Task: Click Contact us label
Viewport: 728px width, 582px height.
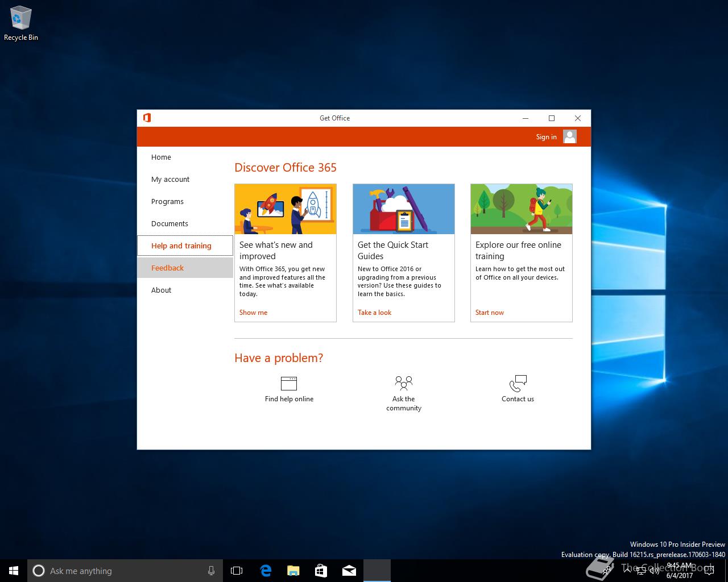Action: pyautogui.click(x=518, y=399)
